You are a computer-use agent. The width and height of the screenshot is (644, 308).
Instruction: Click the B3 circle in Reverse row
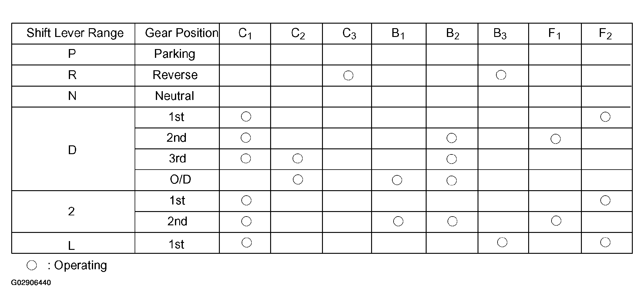(x=501, y=75)
